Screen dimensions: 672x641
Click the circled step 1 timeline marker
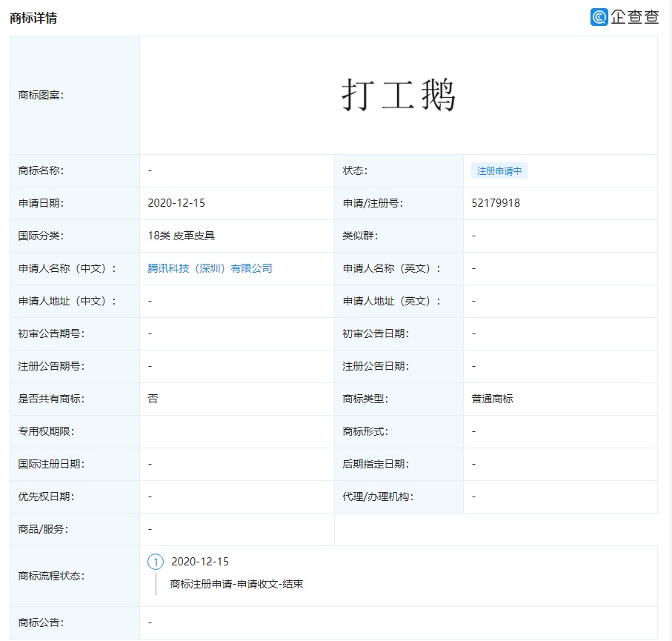coord(156,562)
